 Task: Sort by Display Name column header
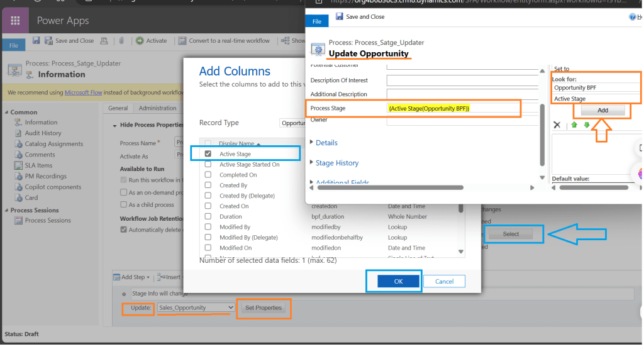click(x=240, y=144)
